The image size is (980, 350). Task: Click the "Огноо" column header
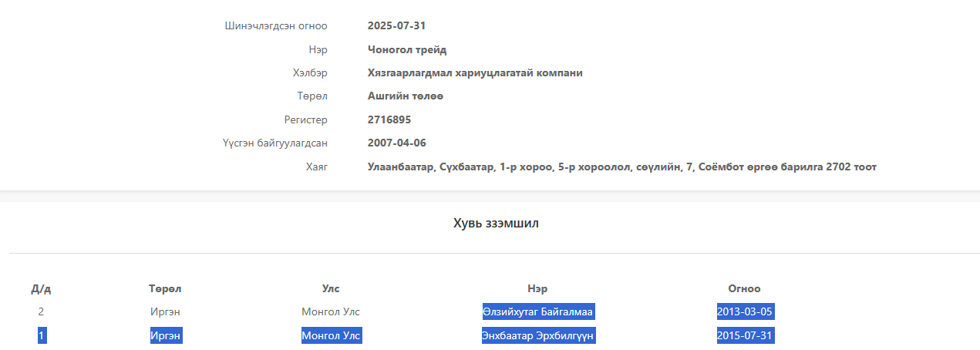(x=744, y=288)
